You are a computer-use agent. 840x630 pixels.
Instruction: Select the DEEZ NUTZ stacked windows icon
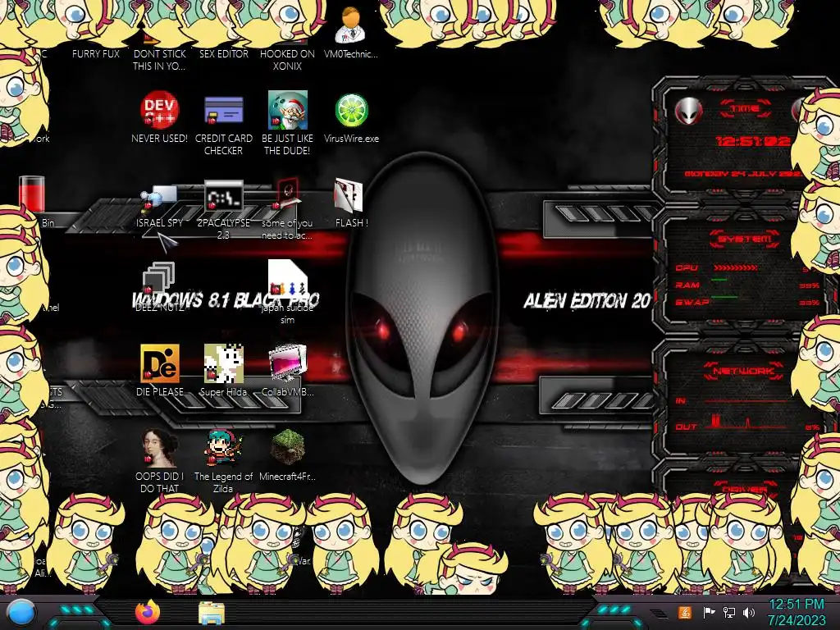(158, 278)
